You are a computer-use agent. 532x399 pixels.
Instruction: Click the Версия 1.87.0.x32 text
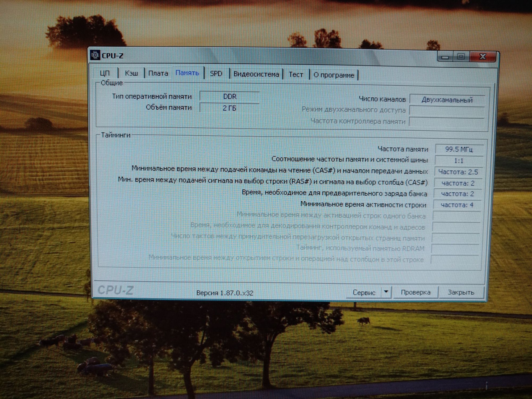click(225, 293)
